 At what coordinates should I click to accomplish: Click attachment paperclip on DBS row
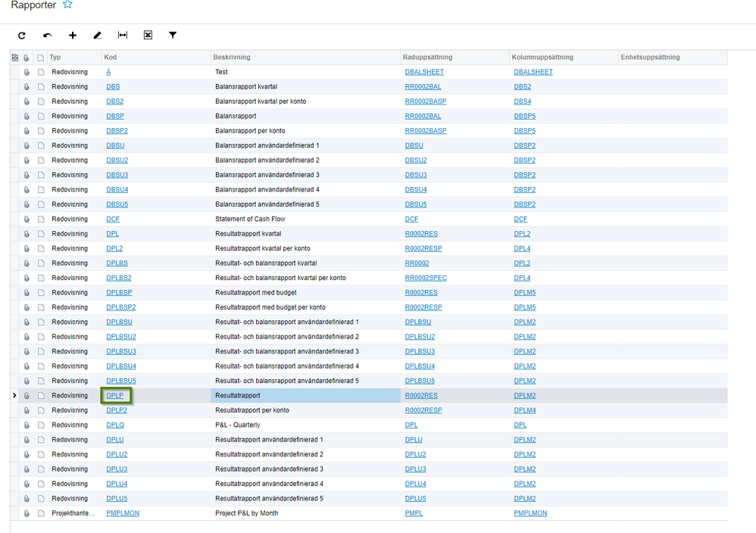pyautogui.click(x=27, y=87)
